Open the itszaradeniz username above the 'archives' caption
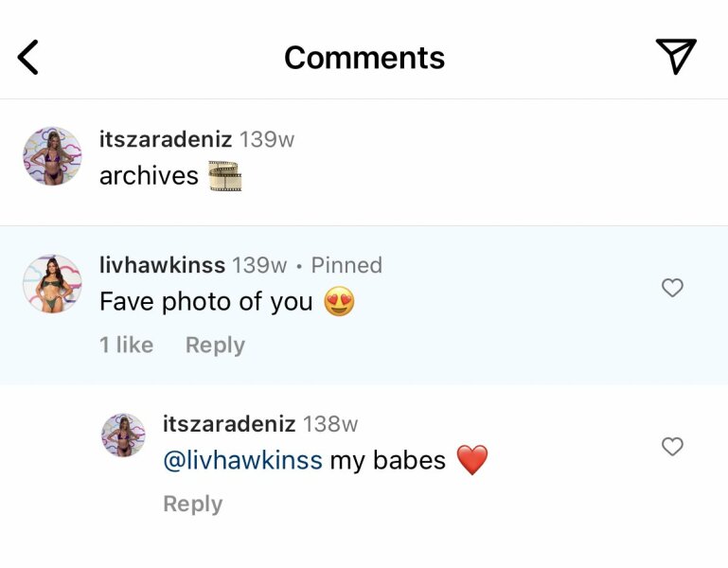Screen dimensions: 728x568 tap(166, 139)
